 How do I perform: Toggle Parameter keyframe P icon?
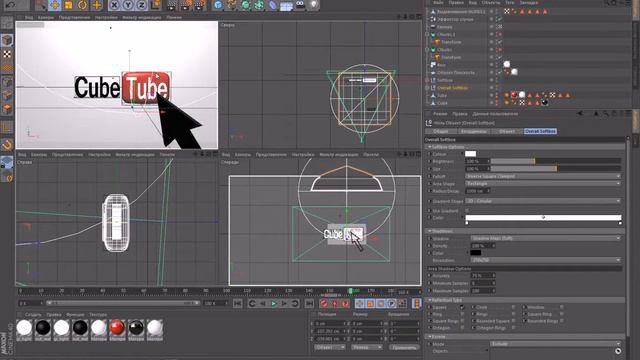[391, 304]
